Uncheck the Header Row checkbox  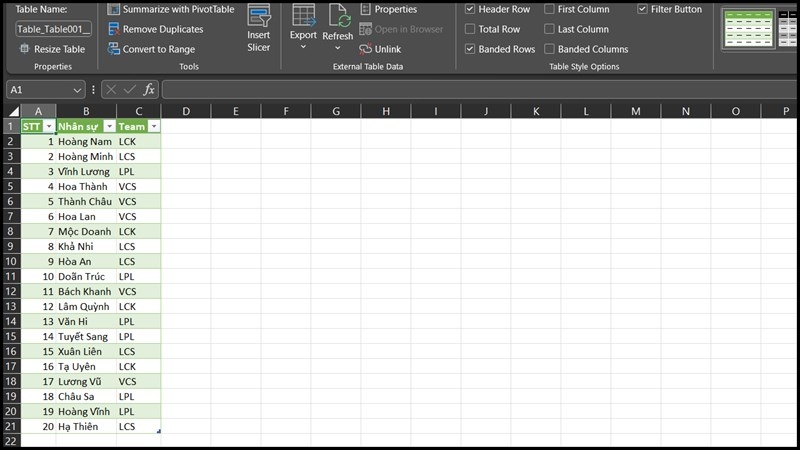[471, 9]
